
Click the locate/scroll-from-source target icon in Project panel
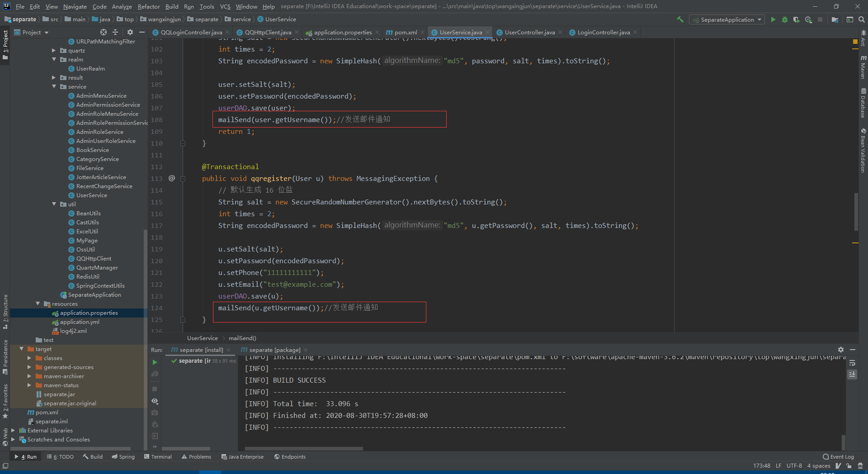[104, 32]
